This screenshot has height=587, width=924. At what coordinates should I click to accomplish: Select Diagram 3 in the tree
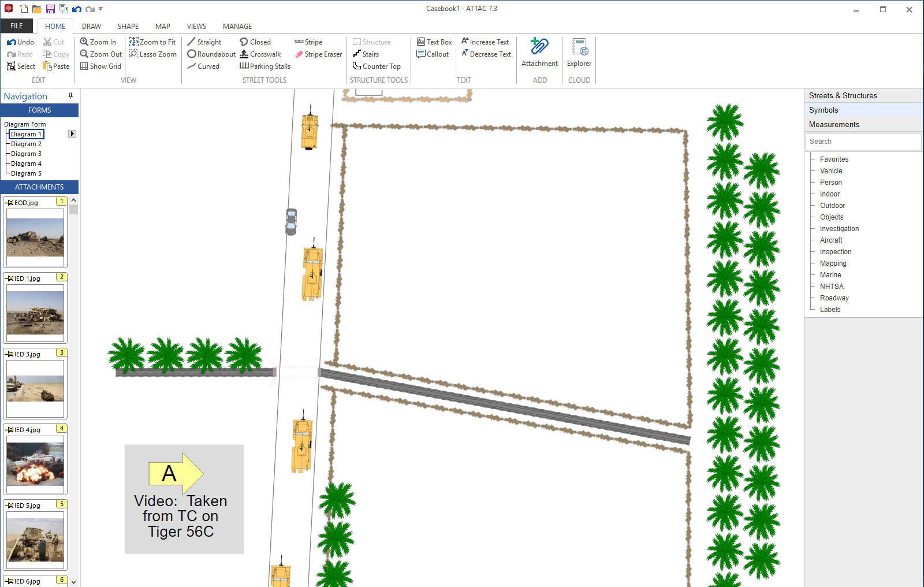[26, 154]
